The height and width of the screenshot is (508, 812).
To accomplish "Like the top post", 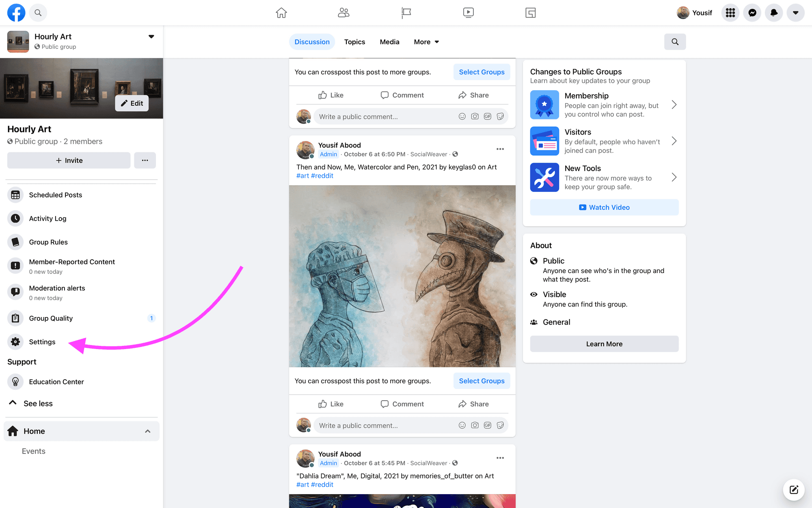I will (x=331, y=95).
